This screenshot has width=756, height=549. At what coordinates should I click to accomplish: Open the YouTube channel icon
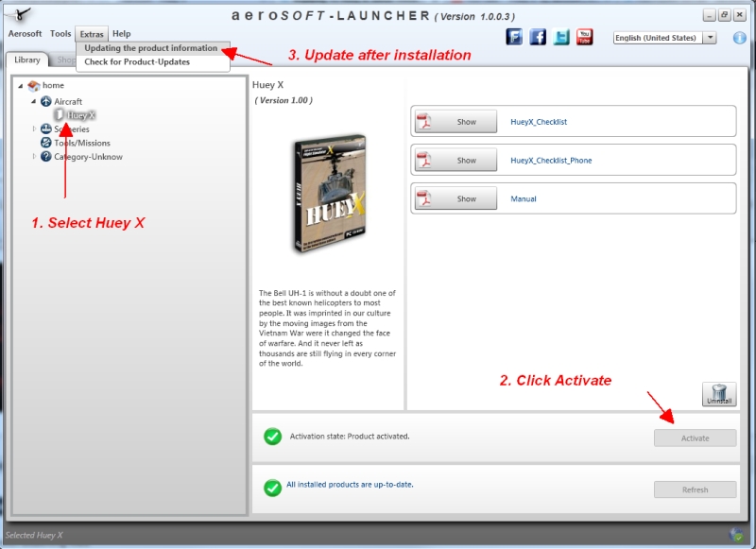coord(585,38)
